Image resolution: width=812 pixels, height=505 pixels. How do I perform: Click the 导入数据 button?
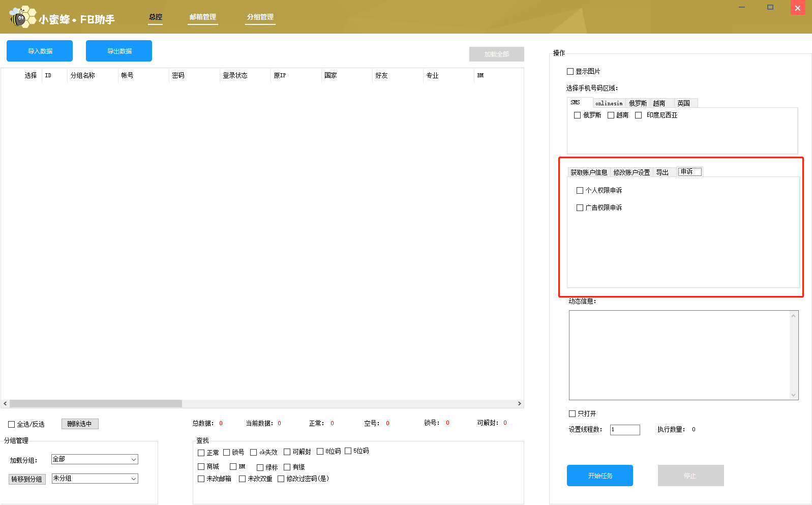pyautogui.click(x=40, y=51)
